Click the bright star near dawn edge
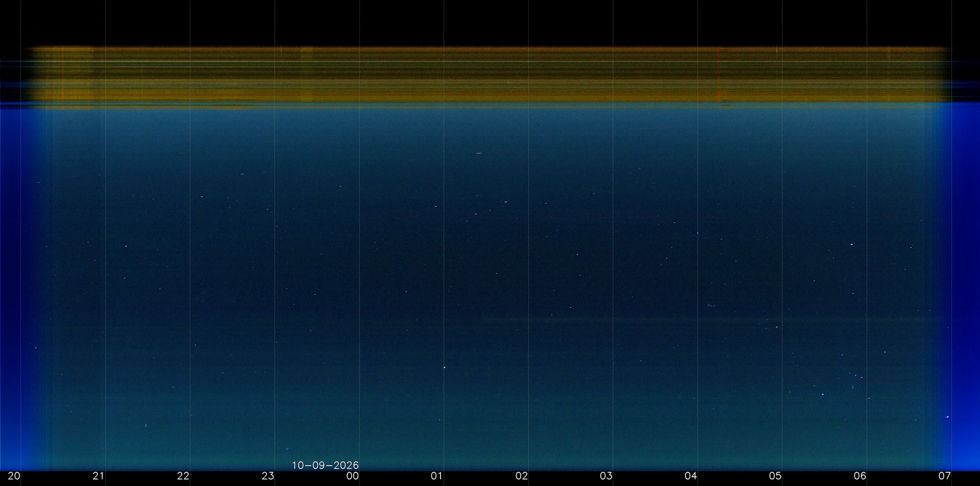The image size is (980, 486). [947, 417]
